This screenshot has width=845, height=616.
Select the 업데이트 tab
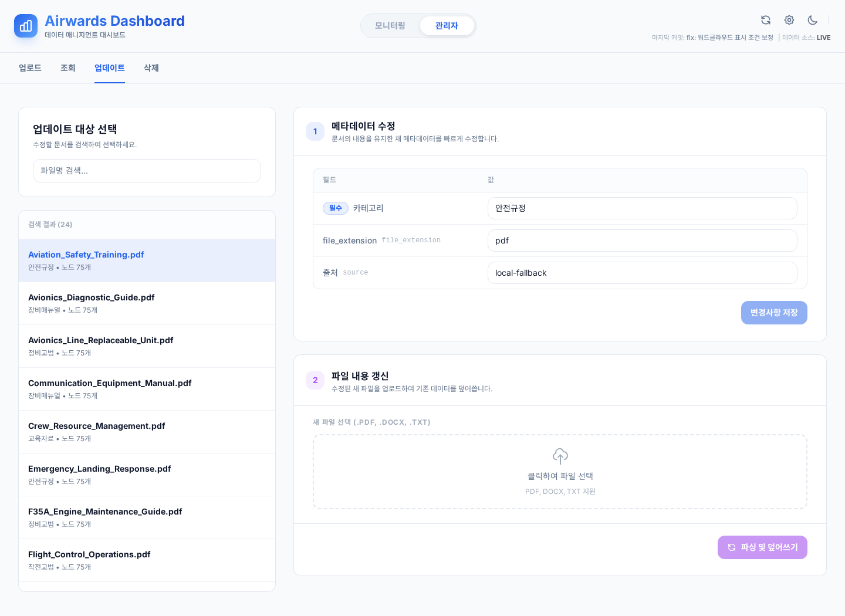click(110, 68)
